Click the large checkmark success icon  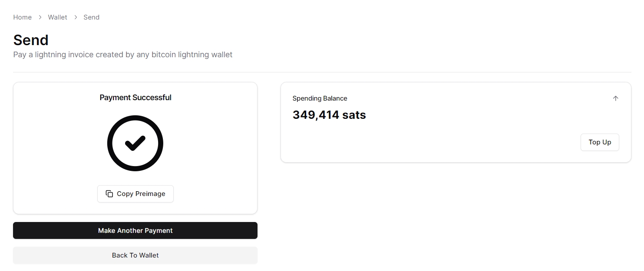click(x=135, y=143)
